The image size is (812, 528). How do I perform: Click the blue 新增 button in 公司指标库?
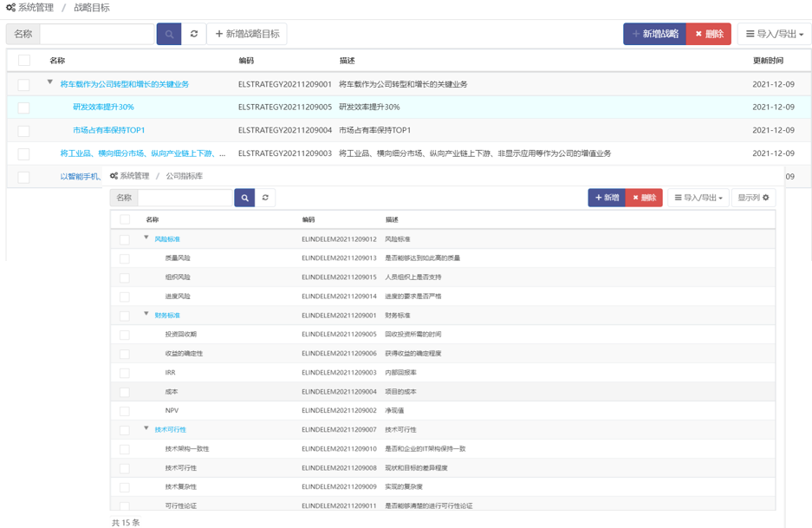(x=607, y=198)
